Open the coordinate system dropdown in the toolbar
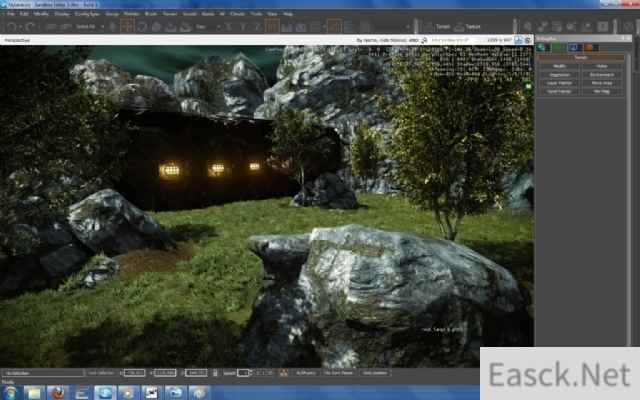The width and height of the screenshot is (640, 400). coord(207,27)
